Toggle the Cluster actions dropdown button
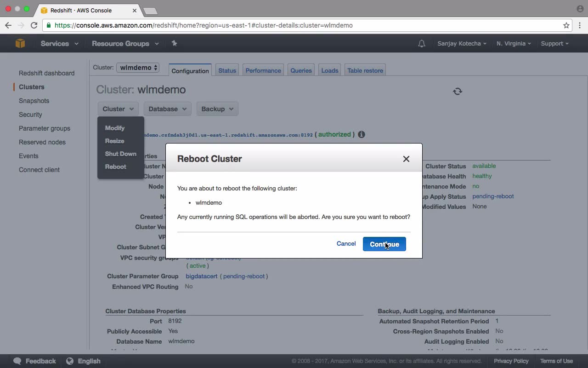Viewport: 588px width, 368px height. 118,109
